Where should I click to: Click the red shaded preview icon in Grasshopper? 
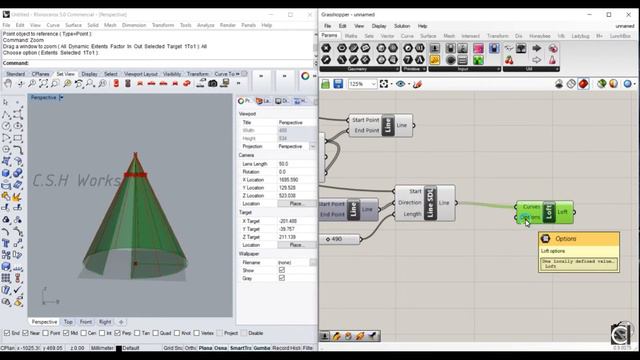[583, 84]
